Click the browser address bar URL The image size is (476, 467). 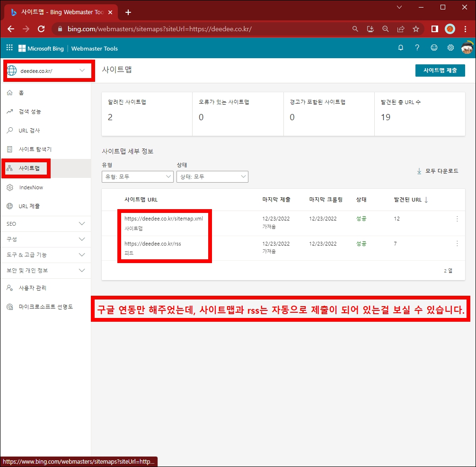159,29
